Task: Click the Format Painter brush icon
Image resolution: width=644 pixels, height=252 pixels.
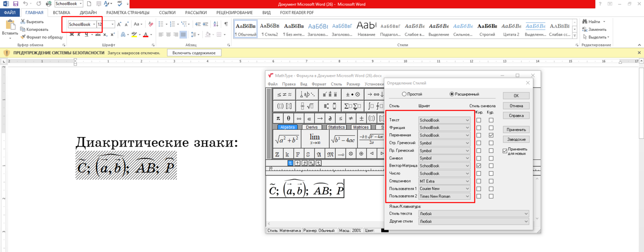Action: coord(23,37)
